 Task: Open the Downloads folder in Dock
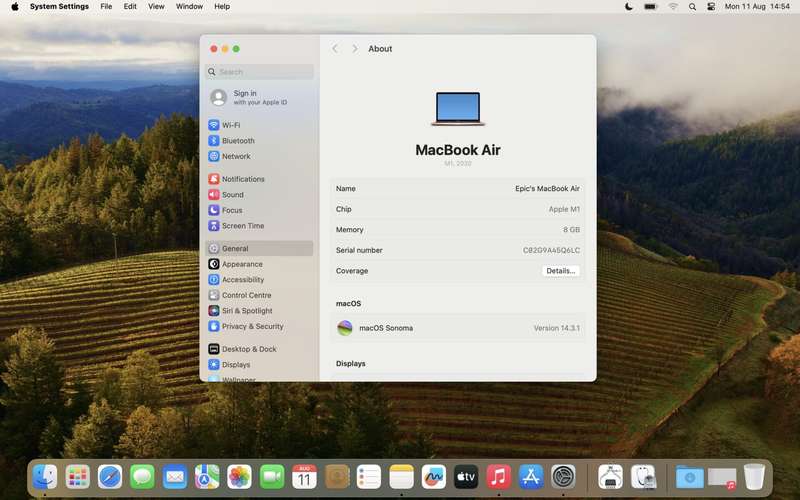point(689,477)
